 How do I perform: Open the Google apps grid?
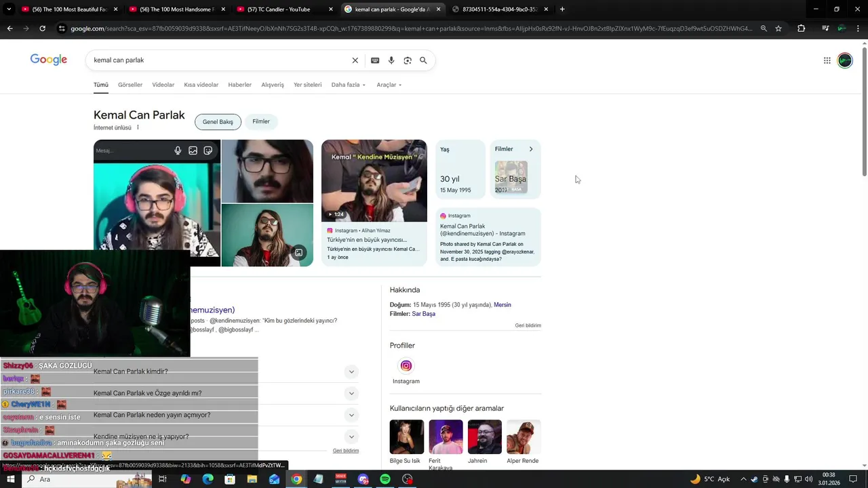827,60
